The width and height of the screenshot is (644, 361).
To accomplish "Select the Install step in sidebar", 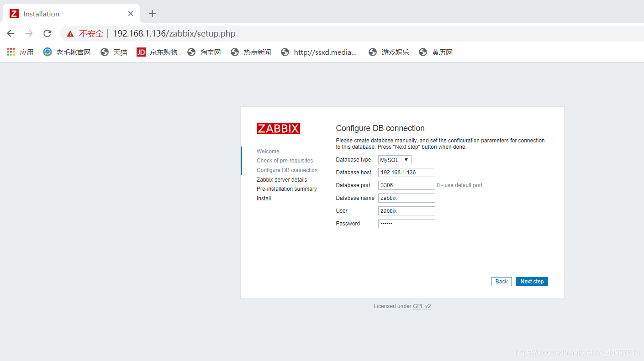I will coord(264,199).
